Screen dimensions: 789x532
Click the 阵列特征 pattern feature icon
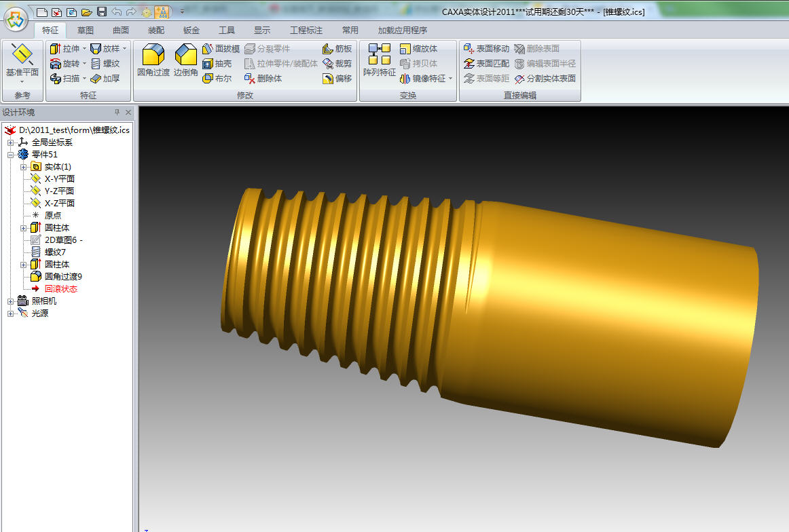tap(379, 55)
